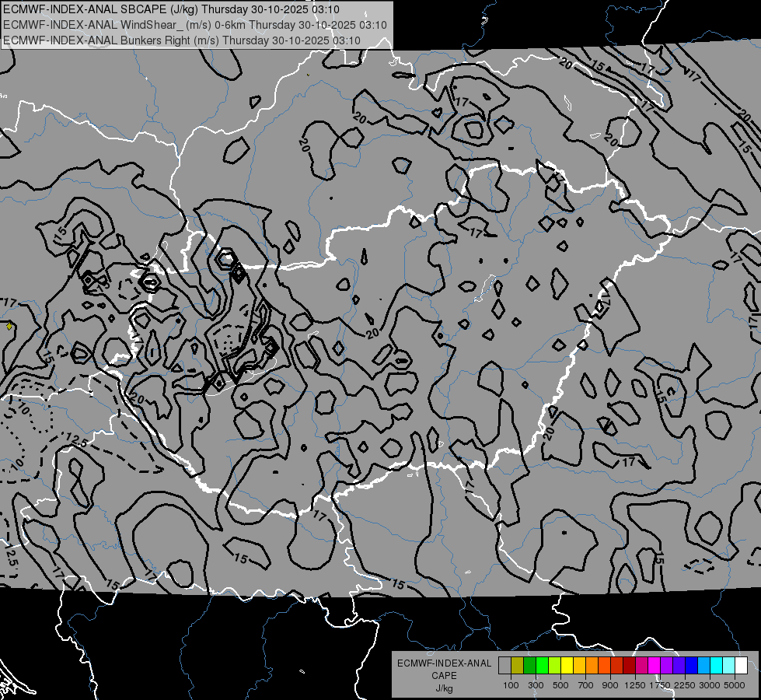Pick the white swatch in CAPE legend
The image size is (761, 700).
pyautogui.click(x=741, y=666)
